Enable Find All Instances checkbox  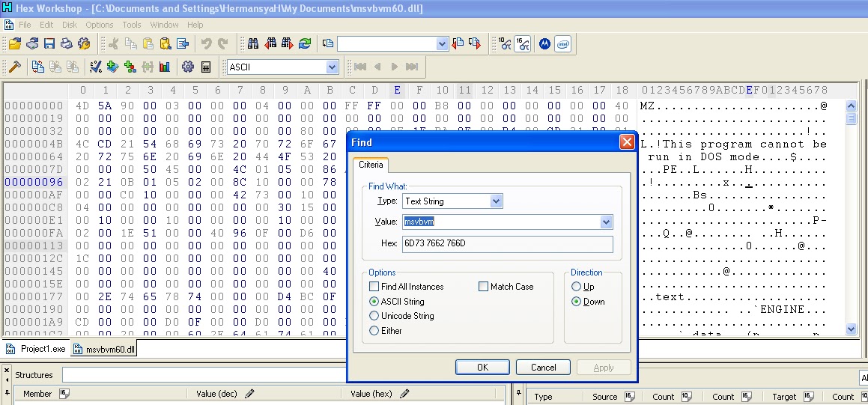pyautogui.click(x=374, y=287)
